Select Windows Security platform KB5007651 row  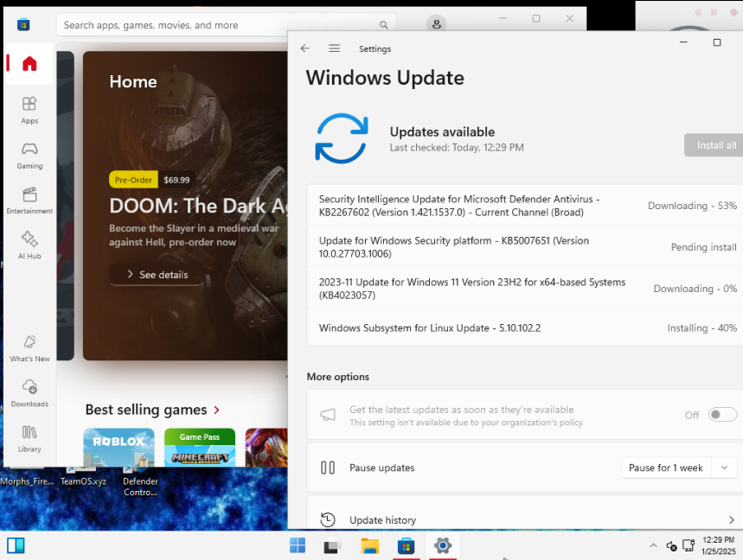[524, 247]
